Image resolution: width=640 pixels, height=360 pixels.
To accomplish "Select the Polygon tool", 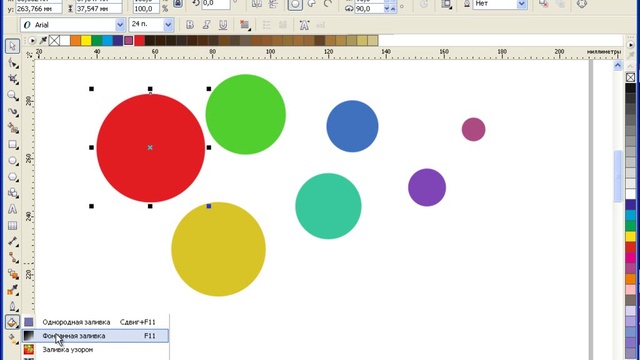I will click(13, 177).
